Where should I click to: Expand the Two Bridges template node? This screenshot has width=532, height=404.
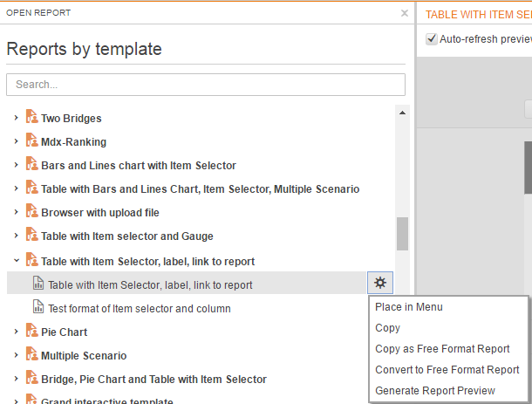coord(16,118)
